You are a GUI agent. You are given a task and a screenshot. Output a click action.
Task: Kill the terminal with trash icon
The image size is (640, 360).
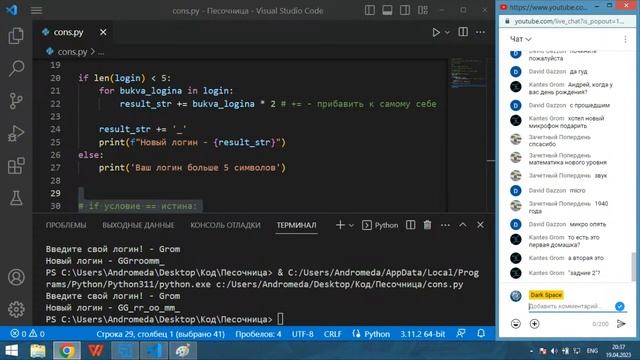[x=427, y=225]
